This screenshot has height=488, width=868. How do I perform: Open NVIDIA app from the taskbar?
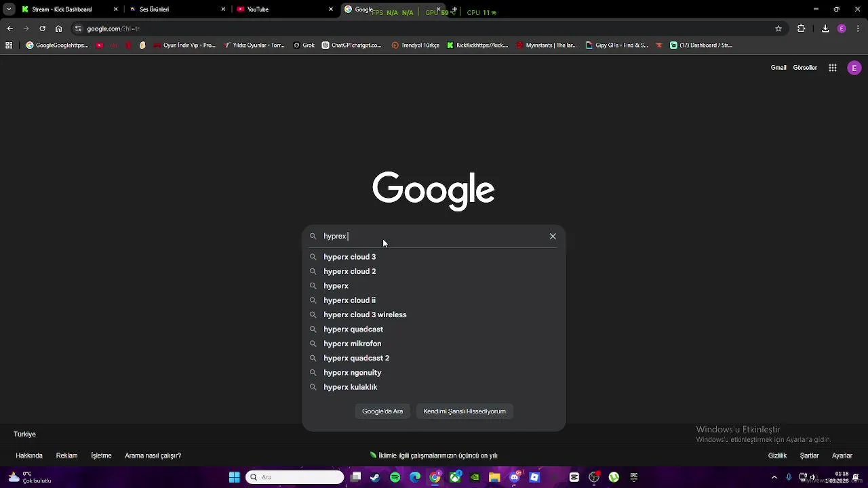(475, 477)
